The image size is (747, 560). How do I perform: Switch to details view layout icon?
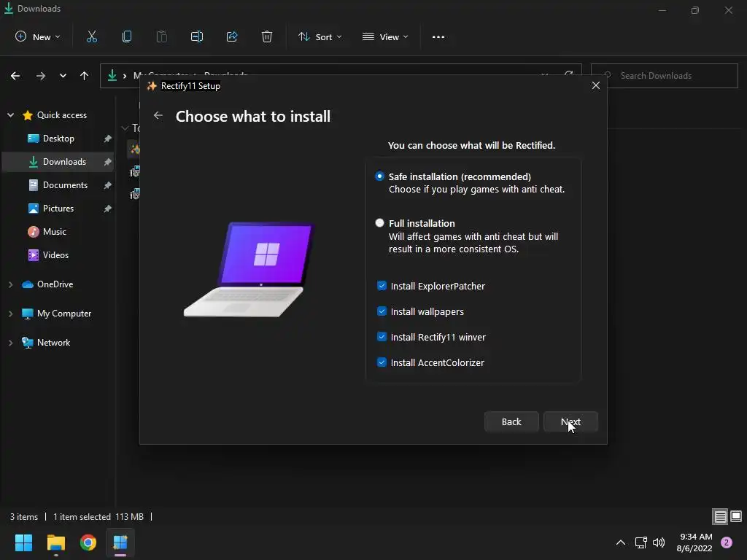[720, 516]
